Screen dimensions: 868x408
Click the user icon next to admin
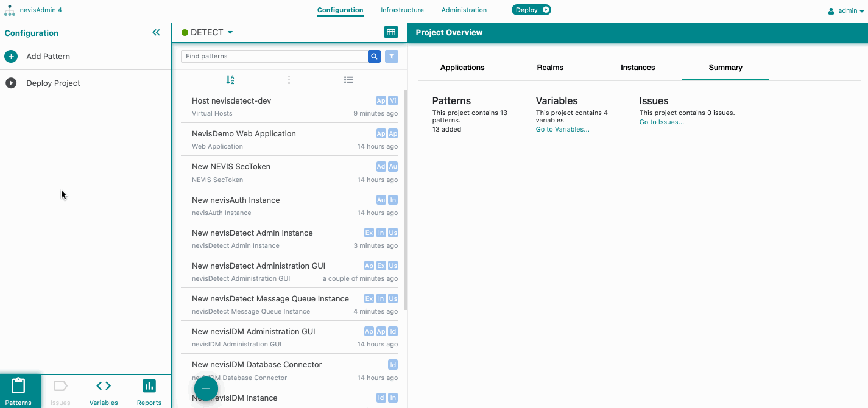[831, 11]
